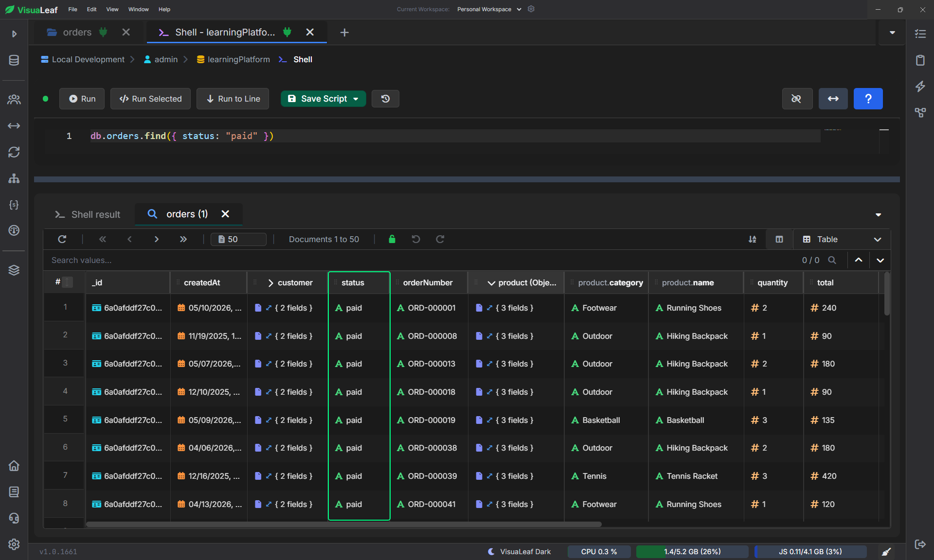This screenshot has height=560, width=934.
Task: Click the editor/results splitter bar
Action: 467,179
